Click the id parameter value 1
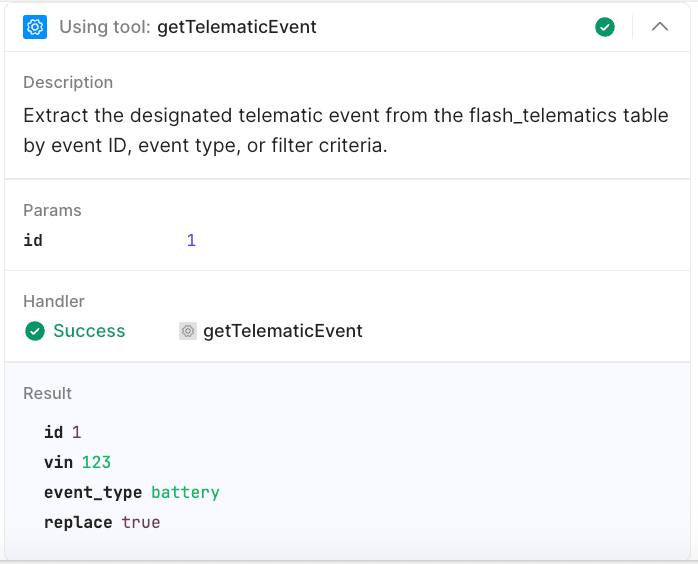This screenshot has height=564, width=698. [x=191, y=240]
